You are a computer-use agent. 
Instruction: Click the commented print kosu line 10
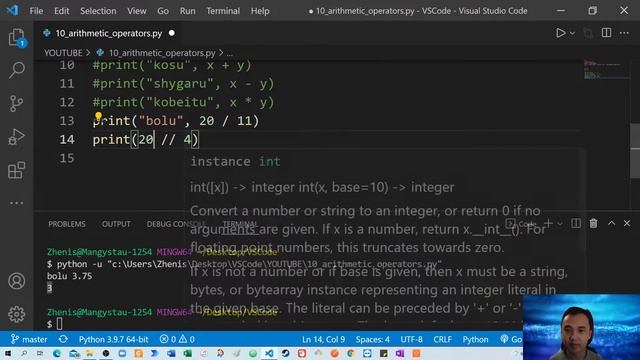172,65
